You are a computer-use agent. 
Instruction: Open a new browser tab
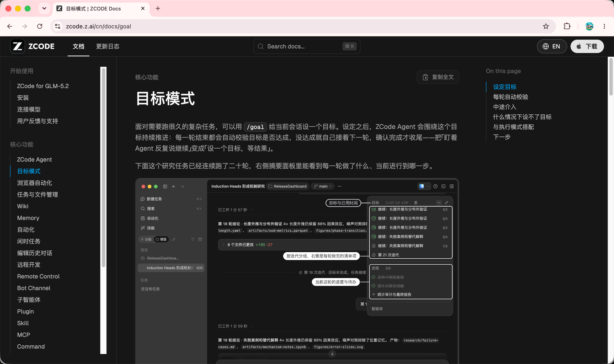pos(158,9)
